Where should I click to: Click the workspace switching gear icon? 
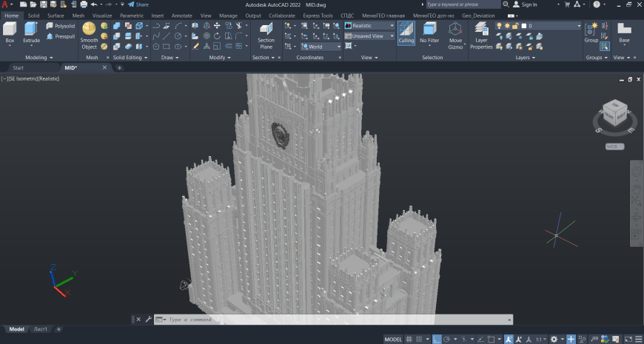coord(554,340)
